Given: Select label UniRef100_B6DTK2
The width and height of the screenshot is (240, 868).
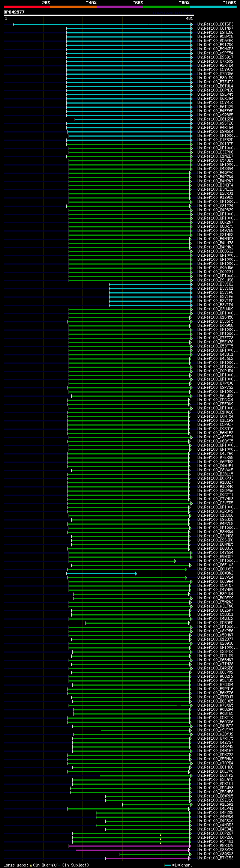Looking at the screenshot, I should point(215,776).
